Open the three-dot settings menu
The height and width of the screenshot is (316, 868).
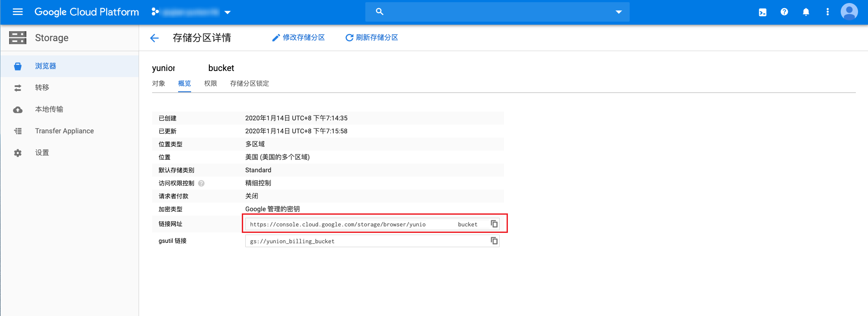point(828,12)
